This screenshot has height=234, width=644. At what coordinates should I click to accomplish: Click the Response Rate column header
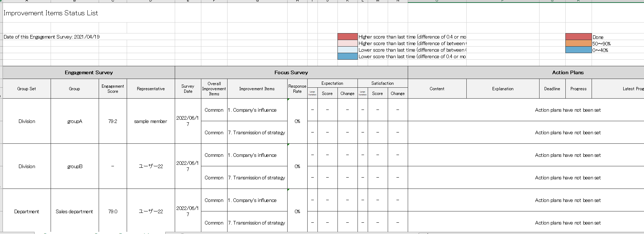pos(297,89)
